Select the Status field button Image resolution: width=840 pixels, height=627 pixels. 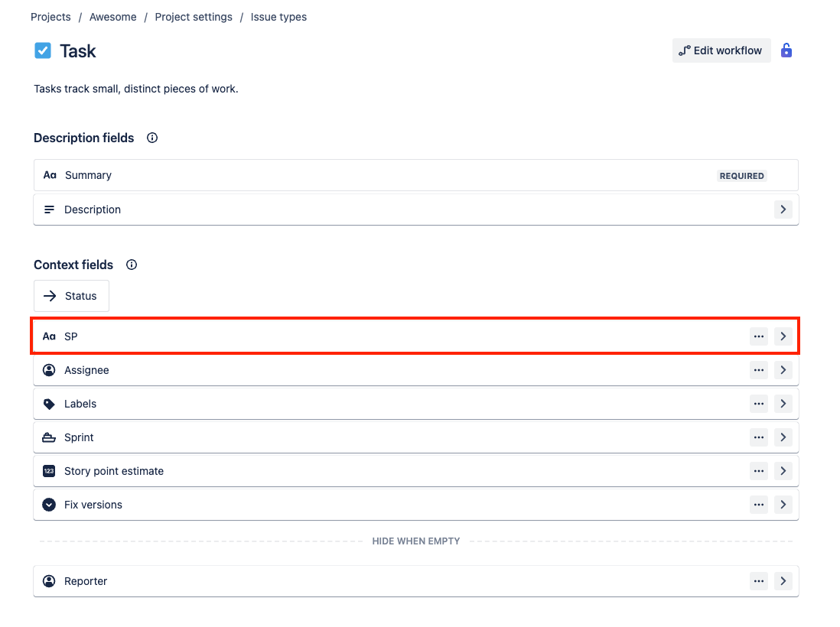point(71,296)
